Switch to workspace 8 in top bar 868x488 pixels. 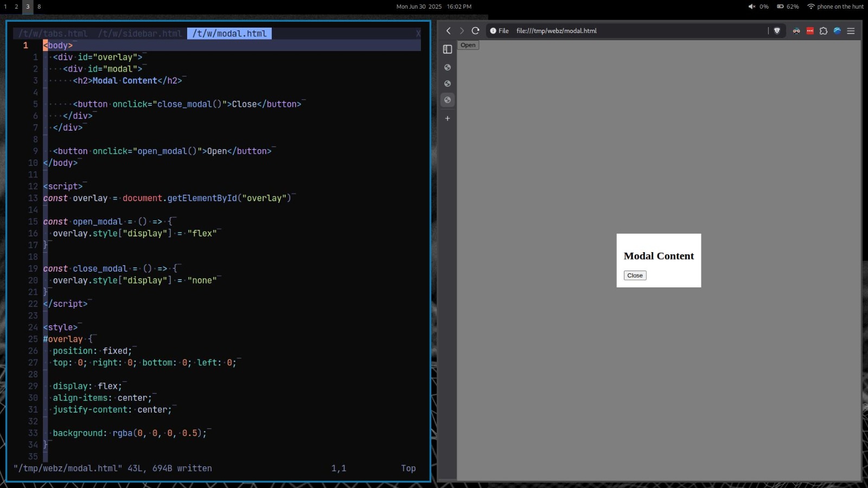(x=39, y=7)
